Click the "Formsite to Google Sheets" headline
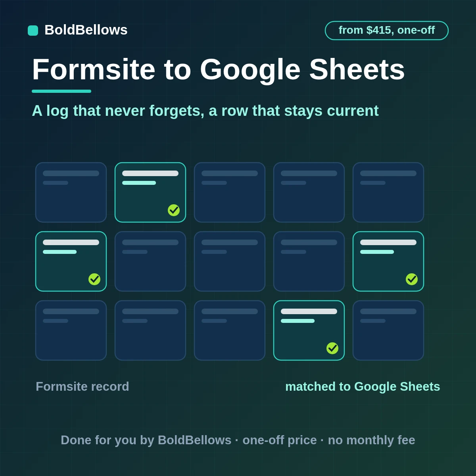 pos(218,69)
